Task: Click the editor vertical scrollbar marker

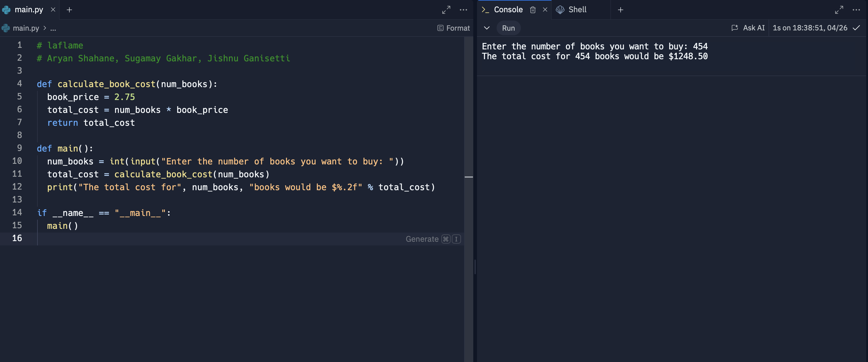Action: pos(468,177)
